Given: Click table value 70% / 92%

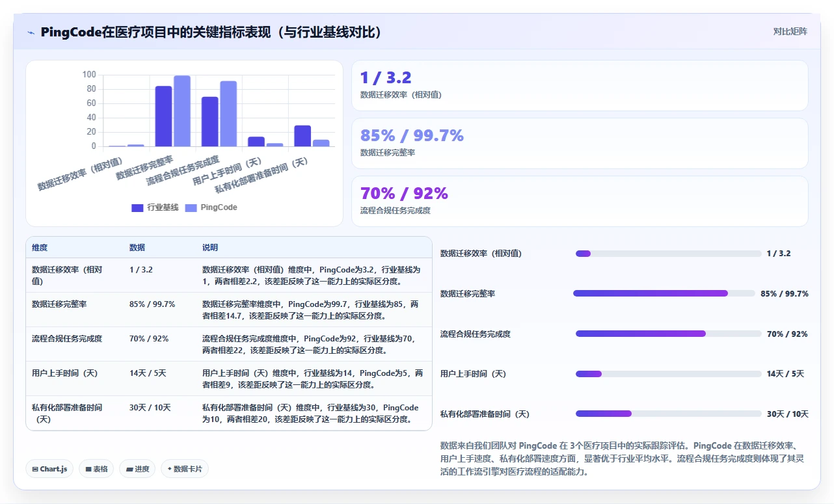Looking at the screenshot, I should 149,338.
